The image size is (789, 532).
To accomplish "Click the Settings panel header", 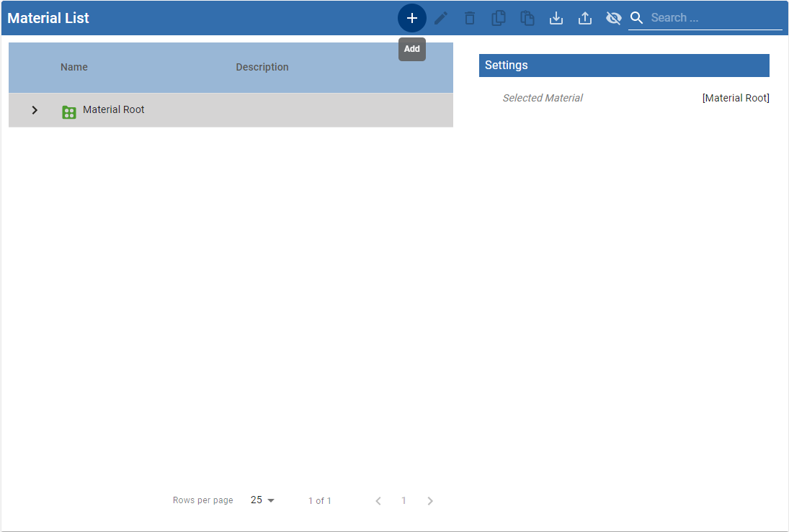I will point(624,66).
